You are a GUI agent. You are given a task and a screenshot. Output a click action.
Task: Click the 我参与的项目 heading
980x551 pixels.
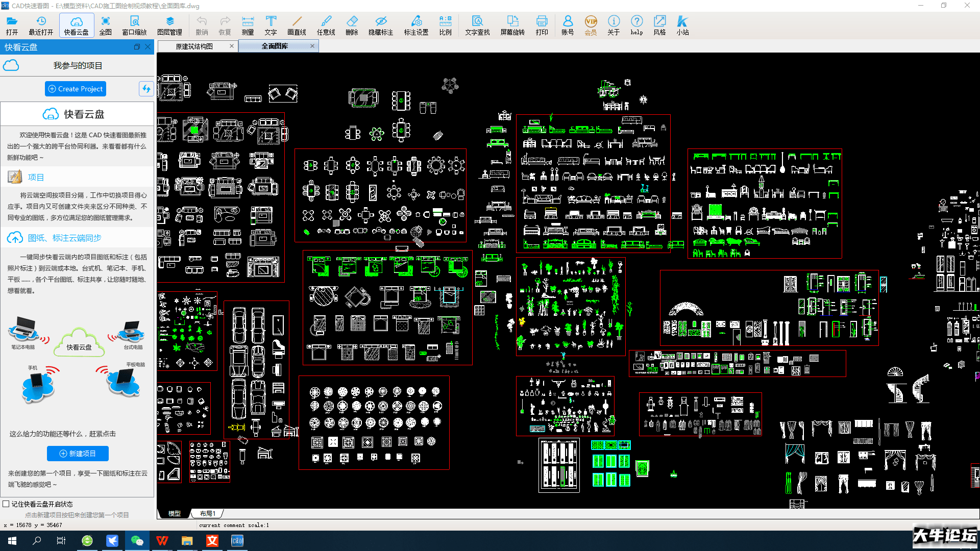pyautogui.click(x=78, y=66)
